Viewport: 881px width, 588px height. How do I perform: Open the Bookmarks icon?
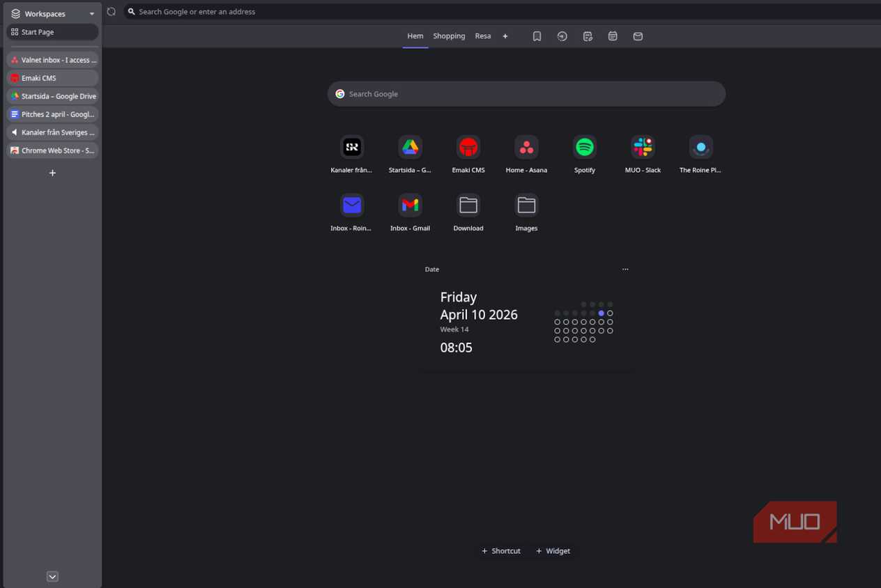[537, 36]
